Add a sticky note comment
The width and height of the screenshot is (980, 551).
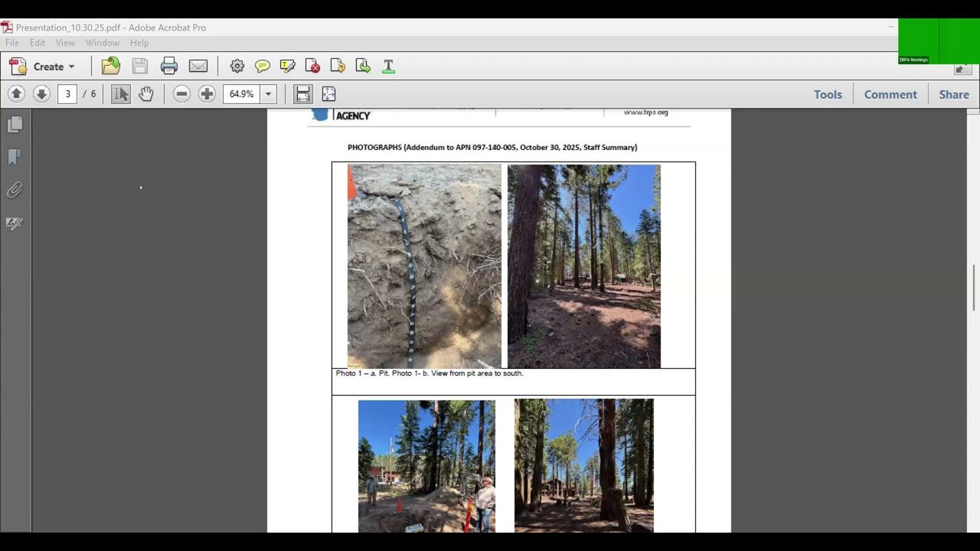point(263,66)
